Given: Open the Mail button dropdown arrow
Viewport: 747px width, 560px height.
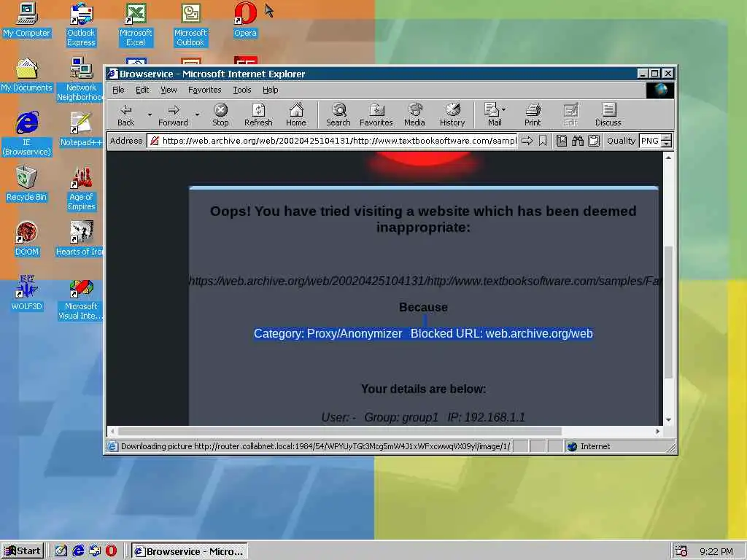Looking at the screenshot, I should 504,109.
